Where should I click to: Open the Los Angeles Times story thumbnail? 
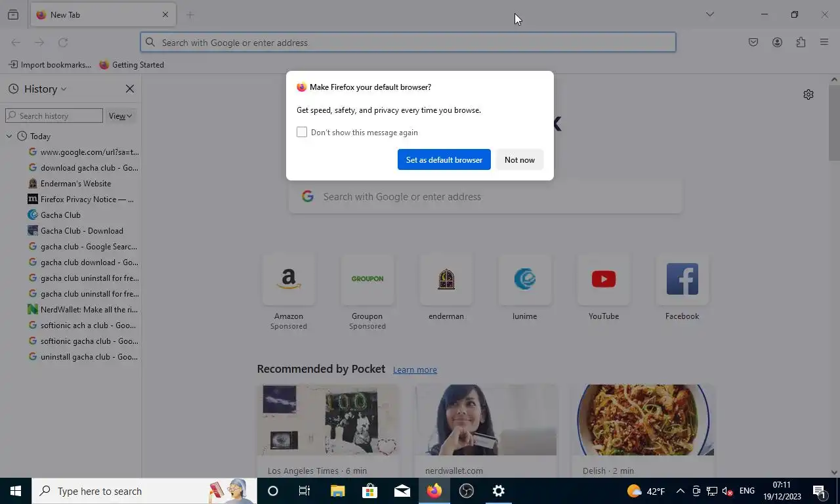point(328,420)
